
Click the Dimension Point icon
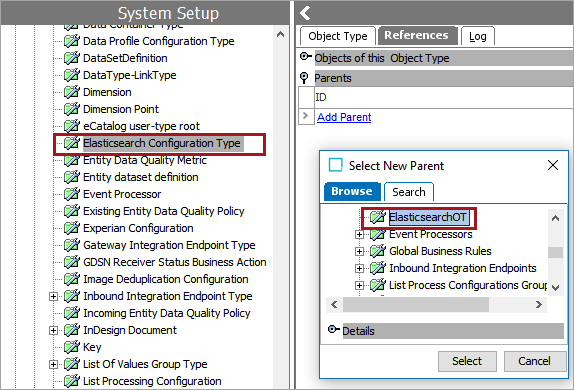pyautogui.click(x=71, y=109)
